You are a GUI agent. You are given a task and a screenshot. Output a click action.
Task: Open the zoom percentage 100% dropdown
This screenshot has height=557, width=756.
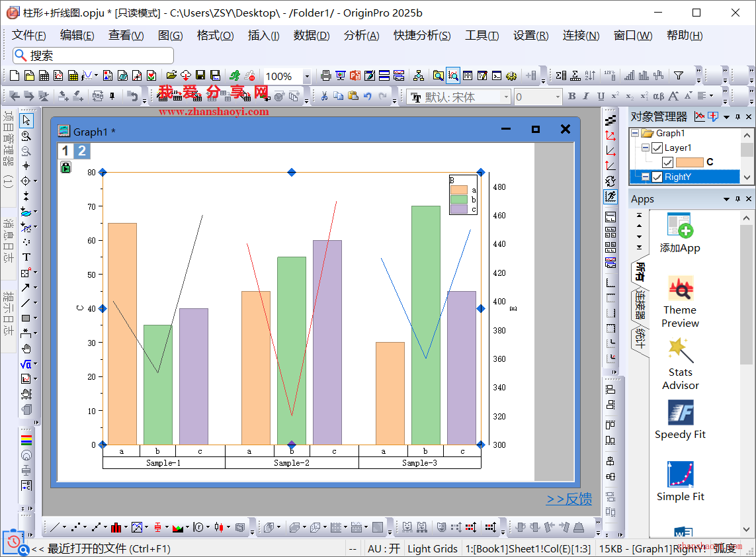[x=307, y=77]
